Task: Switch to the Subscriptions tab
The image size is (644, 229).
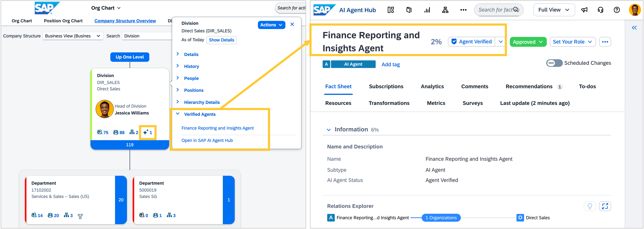Action: click(386, 86)
